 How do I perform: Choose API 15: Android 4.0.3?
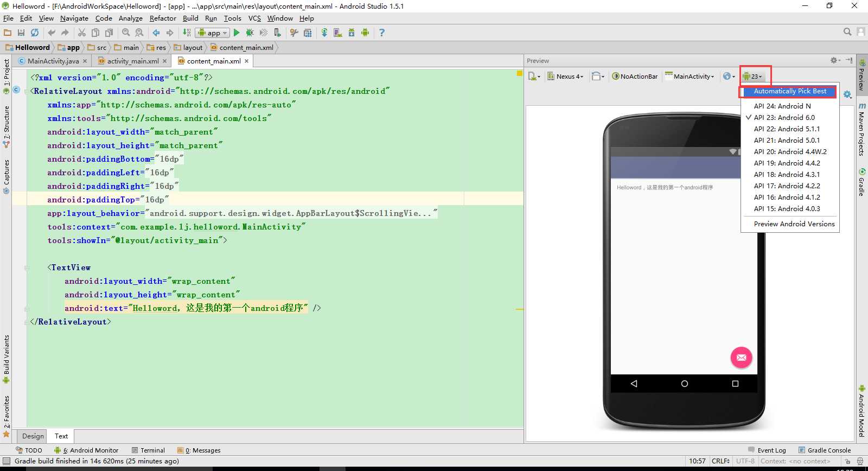[x=790, y=209]
